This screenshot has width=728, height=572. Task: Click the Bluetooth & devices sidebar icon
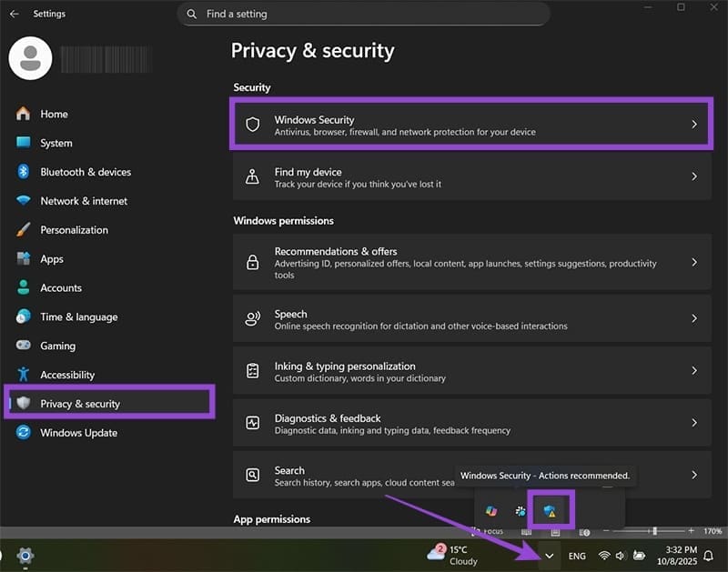coord(23,172)
